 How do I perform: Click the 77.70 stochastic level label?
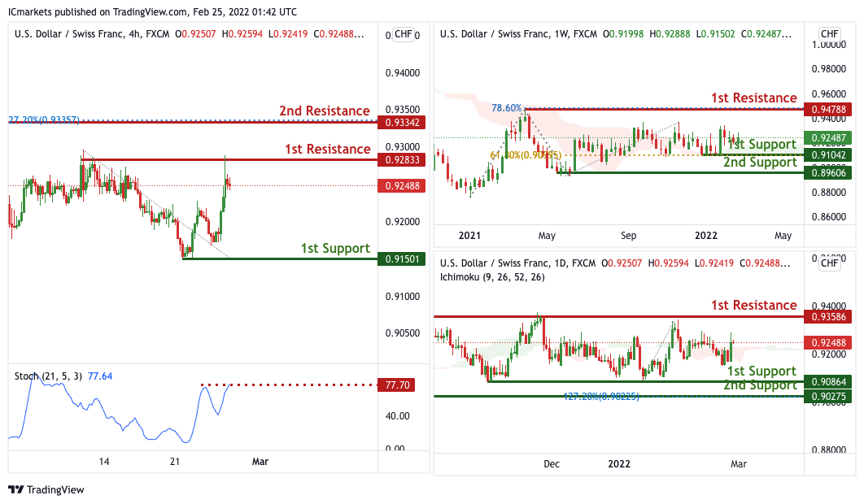pyautogui.click(x=396, y=385)
